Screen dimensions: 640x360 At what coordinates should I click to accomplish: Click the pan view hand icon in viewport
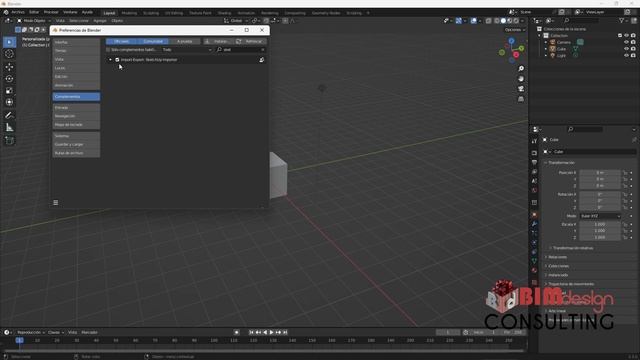(x=521, y=78)
